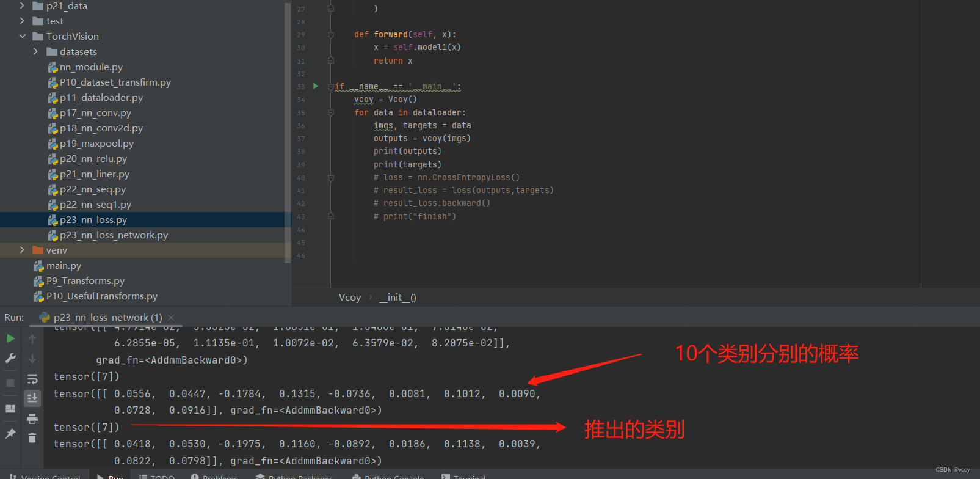This screenshot has height=479, width=980.
Task: Click the __init__() breadcrumb
Action: 397,298
